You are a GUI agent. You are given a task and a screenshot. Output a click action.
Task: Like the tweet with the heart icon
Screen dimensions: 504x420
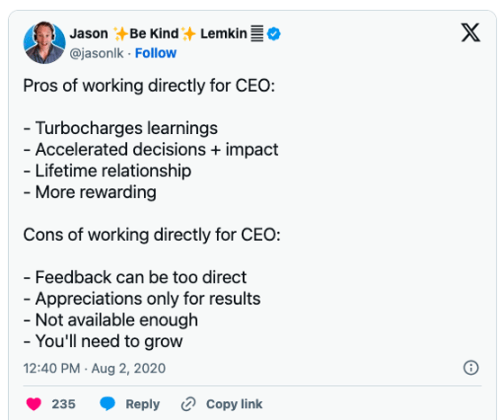click(34, 404)
